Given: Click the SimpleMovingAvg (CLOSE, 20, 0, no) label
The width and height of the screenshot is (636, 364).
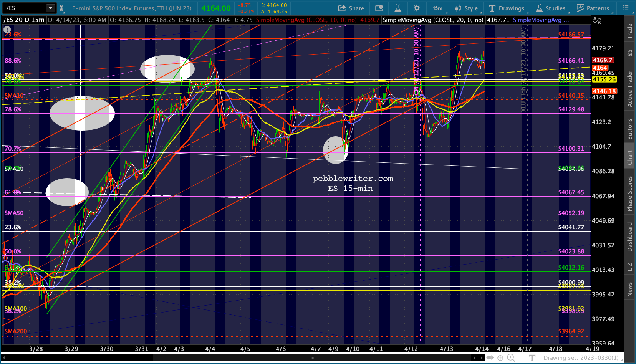Looking at the screenshot, I should [x=433, y=20].
